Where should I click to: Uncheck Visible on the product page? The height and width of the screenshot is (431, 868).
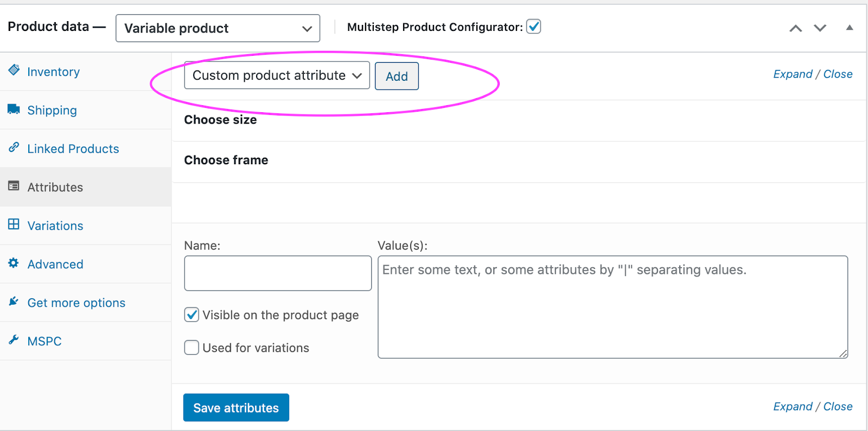(x=192, y=315)
